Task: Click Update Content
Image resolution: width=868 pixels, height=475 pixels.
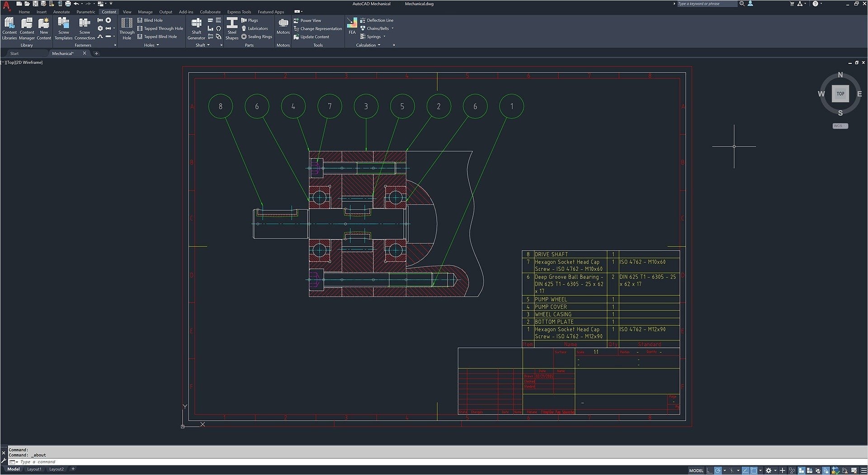Action: 311,37
